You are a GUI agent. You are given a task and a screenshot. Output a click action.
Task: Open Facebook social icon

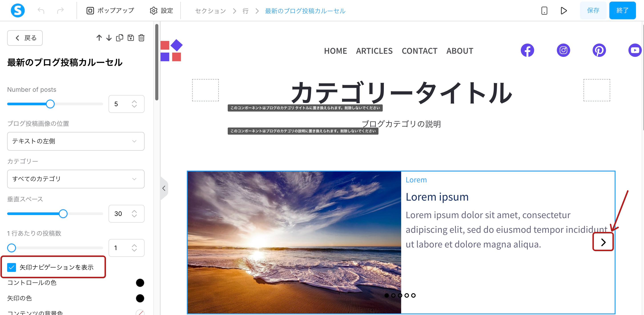tap(527, 50)
